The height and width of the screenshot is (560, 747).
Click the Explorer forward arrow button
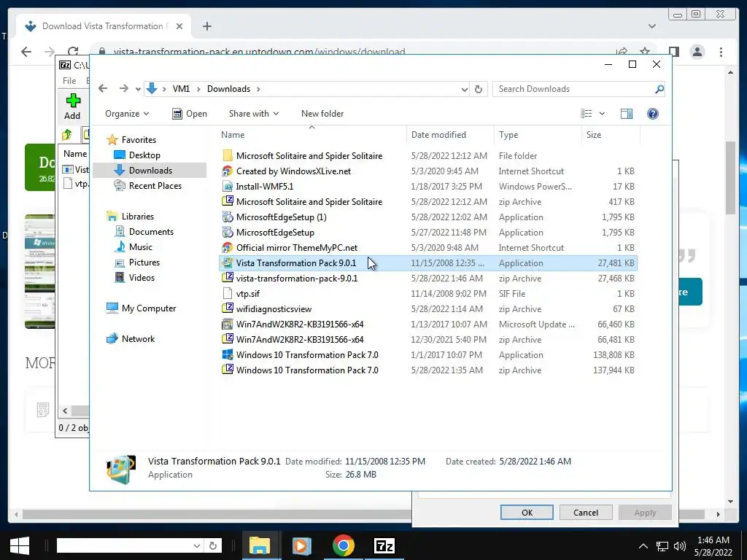coord(124,88)
